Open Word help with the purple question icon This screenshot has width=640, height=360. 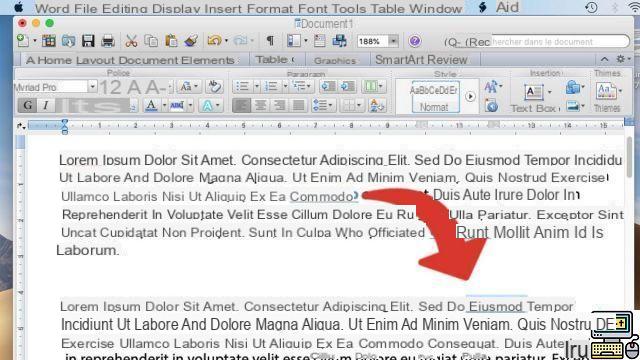[415, 41]
